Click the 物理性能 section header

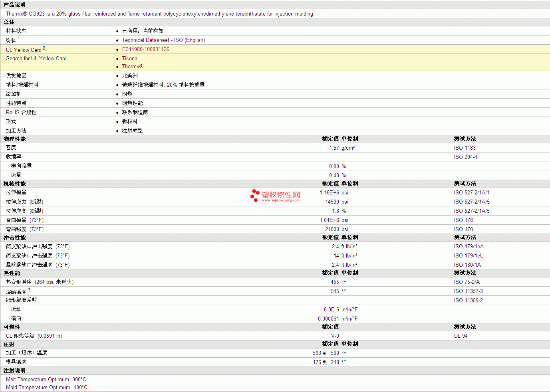pyautogui.click(x=15, y=139)
